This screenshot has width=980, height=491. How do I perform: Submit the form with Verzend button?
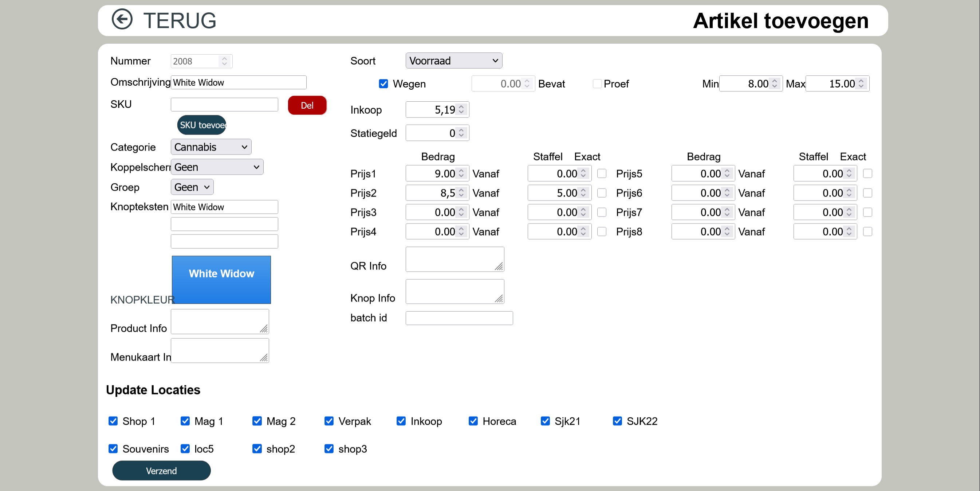(x=161, y=471)
